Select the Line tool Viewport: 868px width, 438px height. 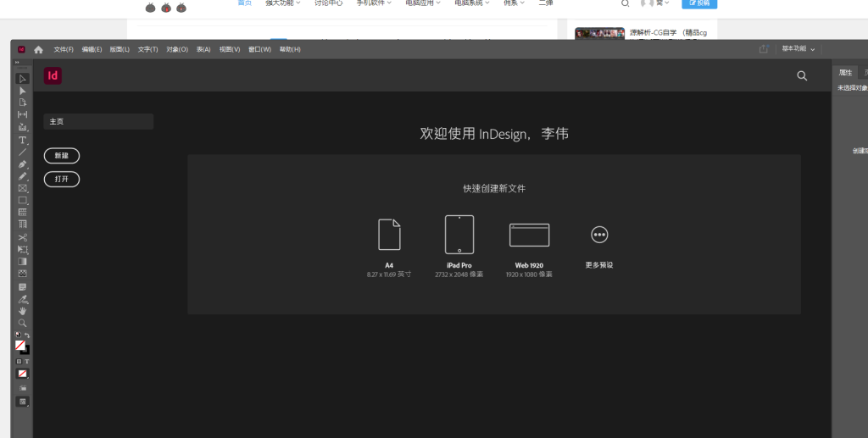click(x=22, y=152)
